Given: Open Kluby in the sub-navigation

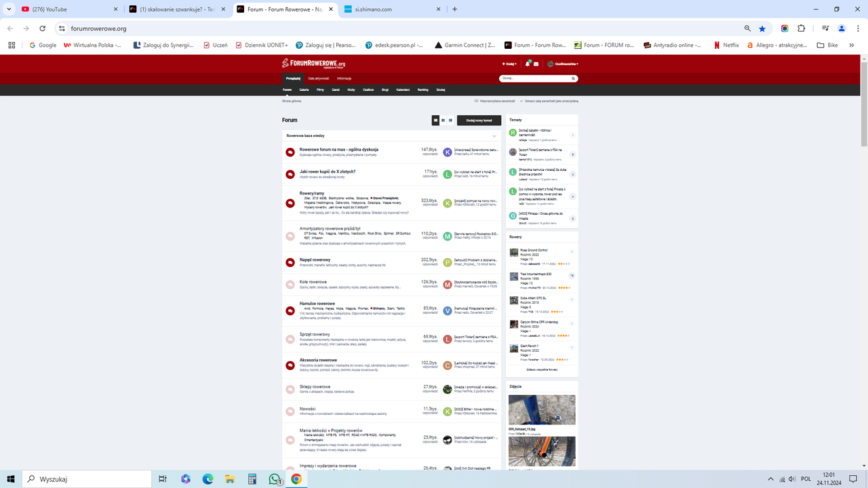Looking at the screenshot, I should pyautogui.click(x=351, y=89).
